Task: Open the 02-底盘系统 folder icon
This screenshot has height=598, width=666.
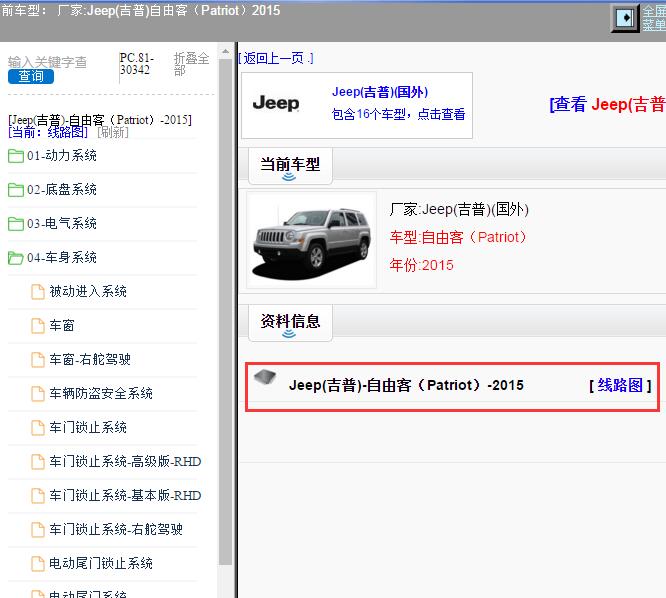Action: click(x=16, y=190)
